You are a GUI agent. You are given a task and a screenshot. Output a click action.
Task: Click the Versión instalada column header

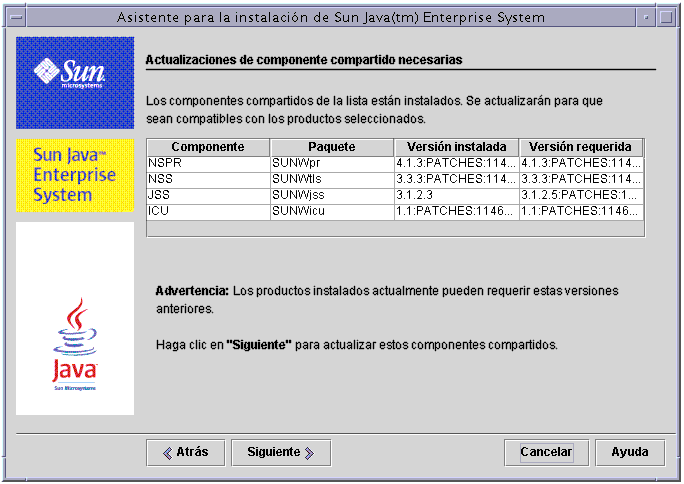pos(457,147)
